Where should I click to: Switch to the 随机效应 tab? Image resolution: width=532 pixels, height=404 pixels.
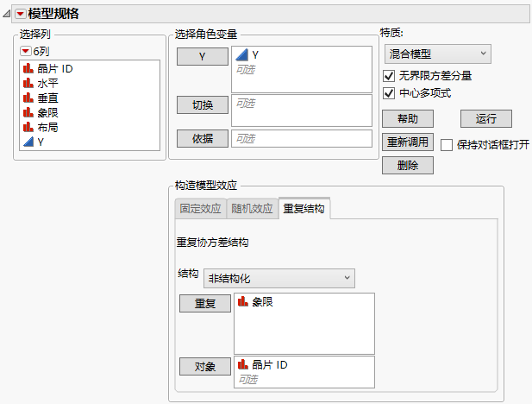pyautogui.click(x=251, y=209)
